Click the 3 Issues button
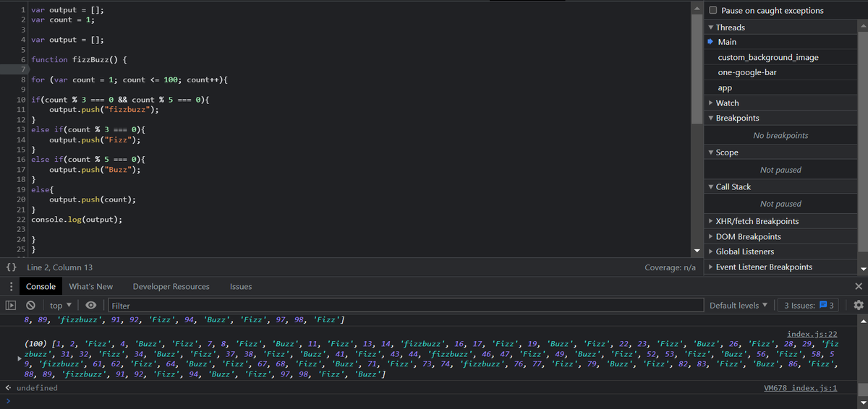The image size is (868, 409). (x=809, y=306)
